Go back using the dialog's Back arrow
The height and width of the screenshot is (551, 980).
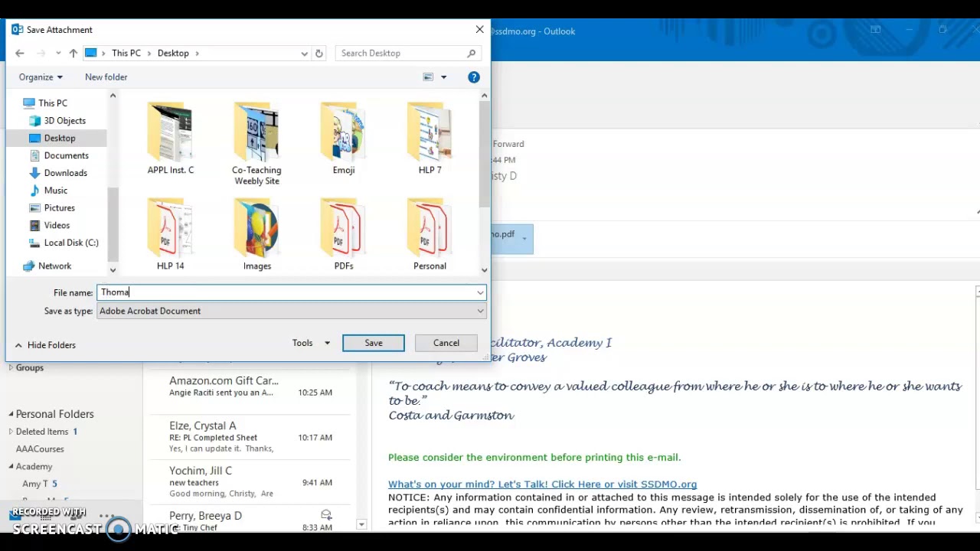[20, 53]
